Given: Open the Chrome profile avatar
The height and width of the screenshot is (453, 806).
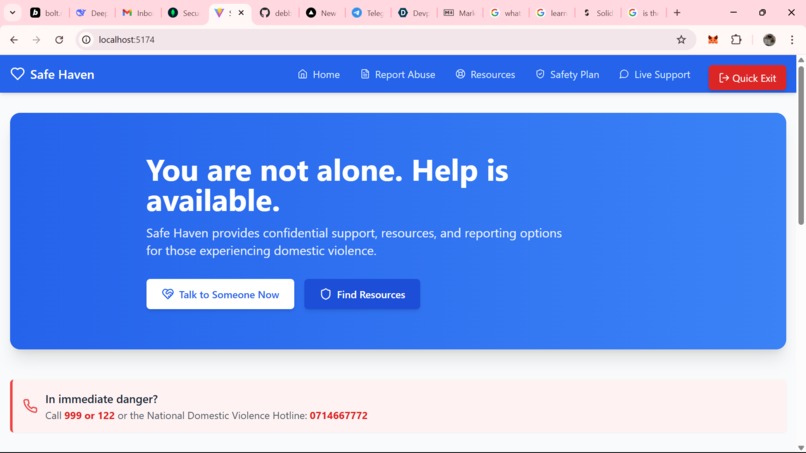Looking at the screenshot, I should click(769, 40).
